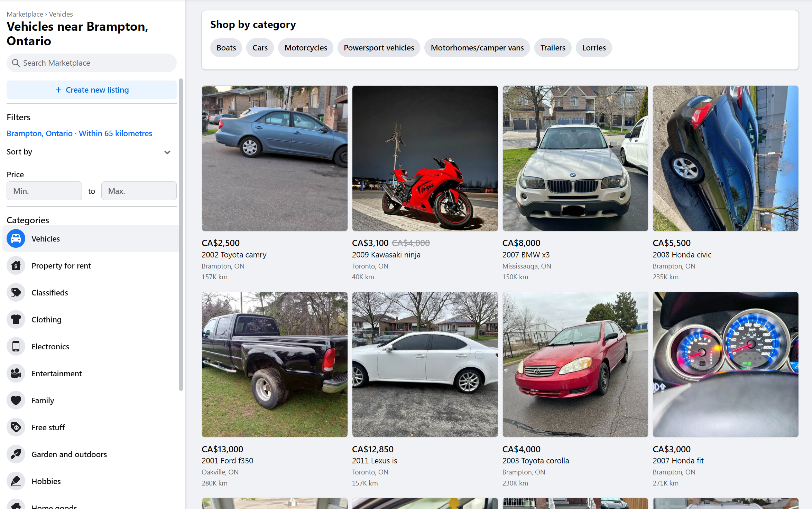Change location Brampton, Ontario within 65 kilometres
This screenshot has width=812, height=509.
point(79,133)
